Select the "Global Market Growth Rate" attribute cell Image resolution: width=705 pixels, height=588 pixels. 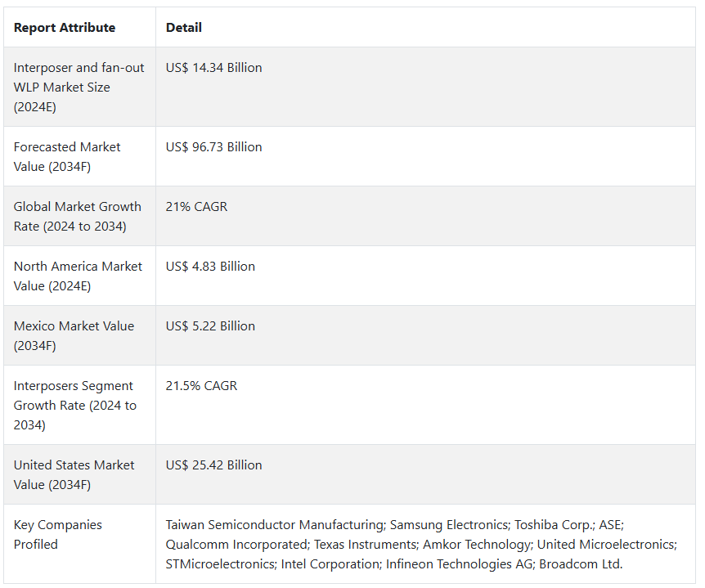pyautogui.click(x=77, y=216)
